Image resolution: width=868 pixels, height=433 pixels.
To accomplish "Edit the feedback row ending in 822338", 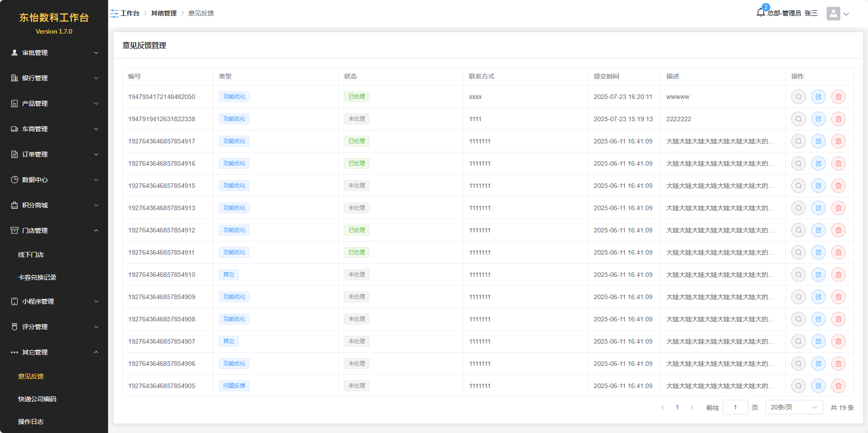I will point(818,119).
